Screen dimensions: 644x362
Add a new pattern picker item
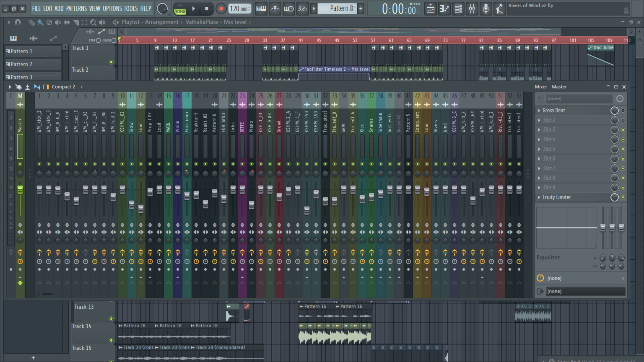click(33, 358)
